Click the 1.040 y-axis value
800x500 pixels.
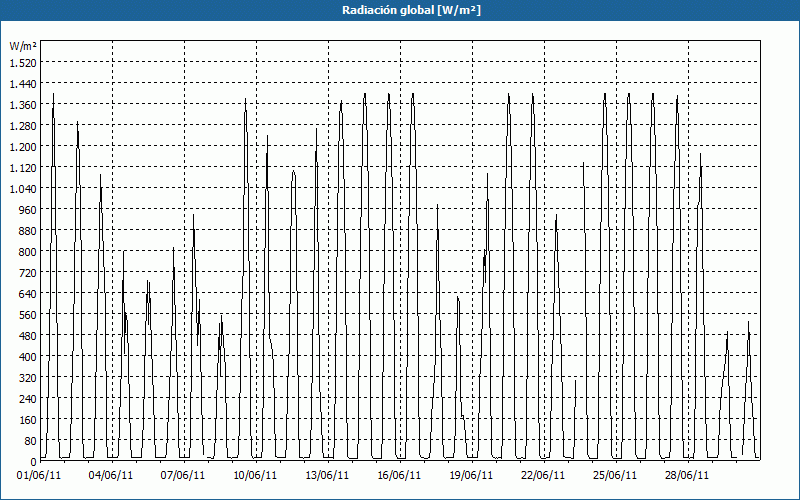(23, 189)
